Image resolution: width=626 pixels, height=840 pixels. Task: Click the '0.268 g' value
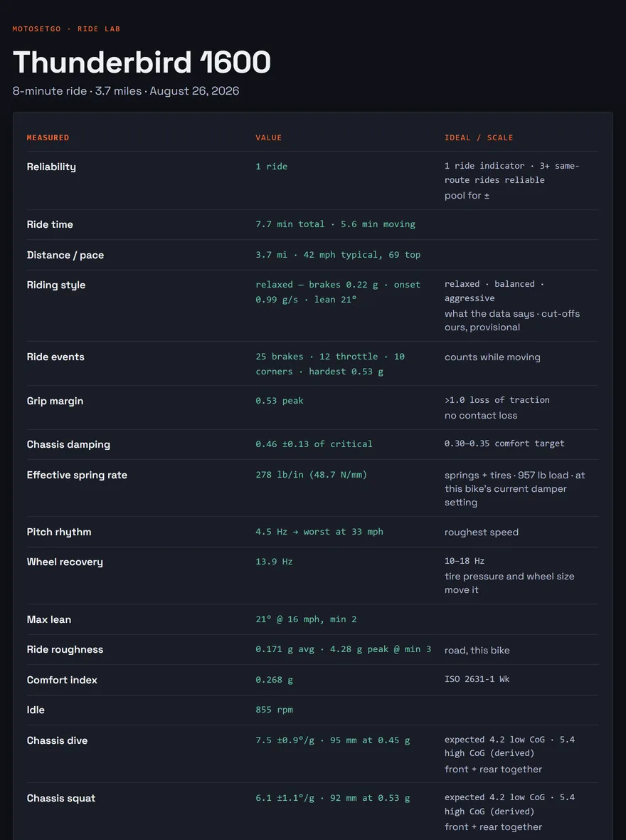tap(274, 680)
